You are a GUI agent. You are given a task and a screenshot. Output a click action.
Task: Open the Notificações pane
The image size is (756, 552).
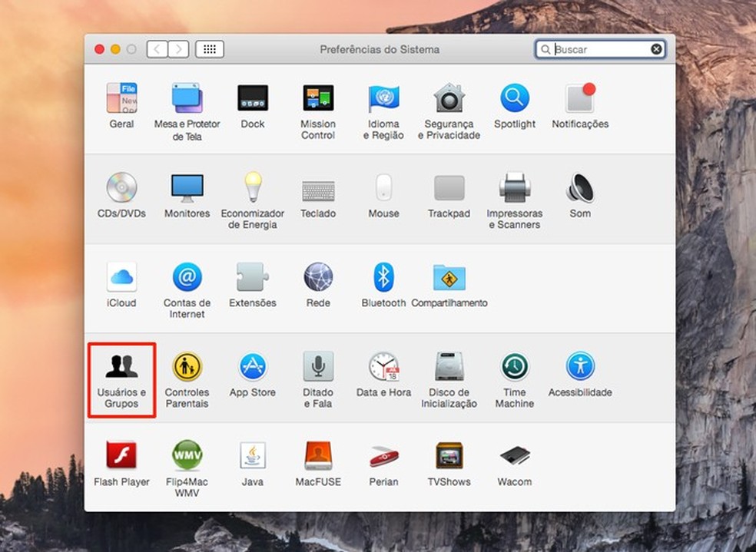(x=580, y=99)
